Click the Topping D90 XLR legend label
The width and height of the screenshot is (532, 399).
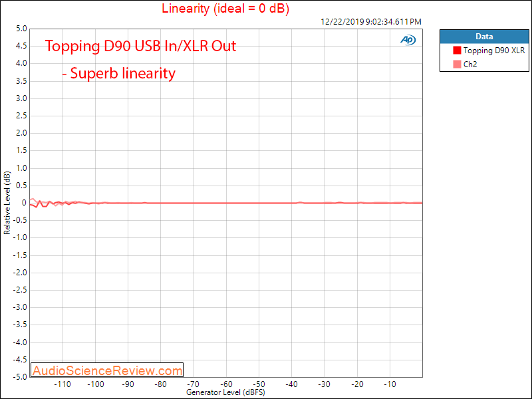coord(494,51)
